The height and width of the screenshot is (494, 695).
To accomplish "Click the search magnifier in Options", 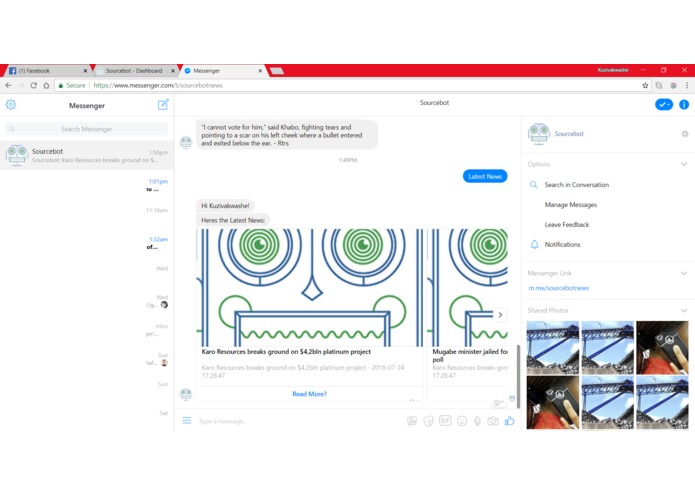I will pos(534,185).
